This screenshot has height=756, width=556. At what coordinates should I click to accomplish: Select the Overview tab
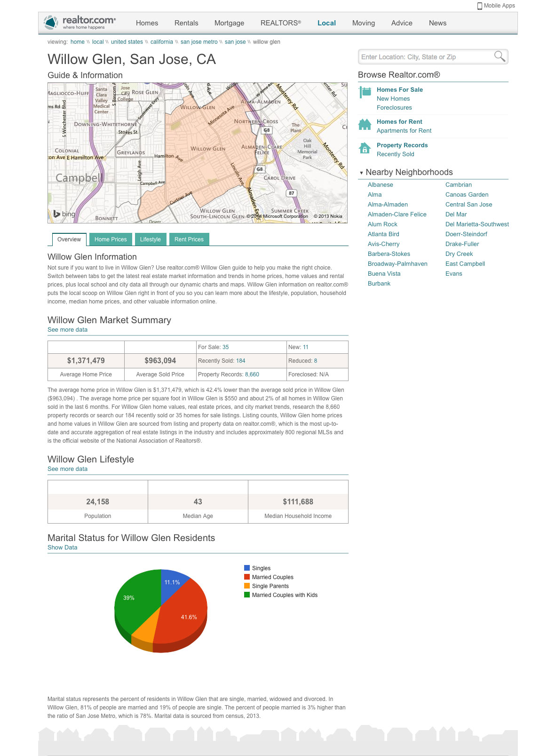[69, 239]
